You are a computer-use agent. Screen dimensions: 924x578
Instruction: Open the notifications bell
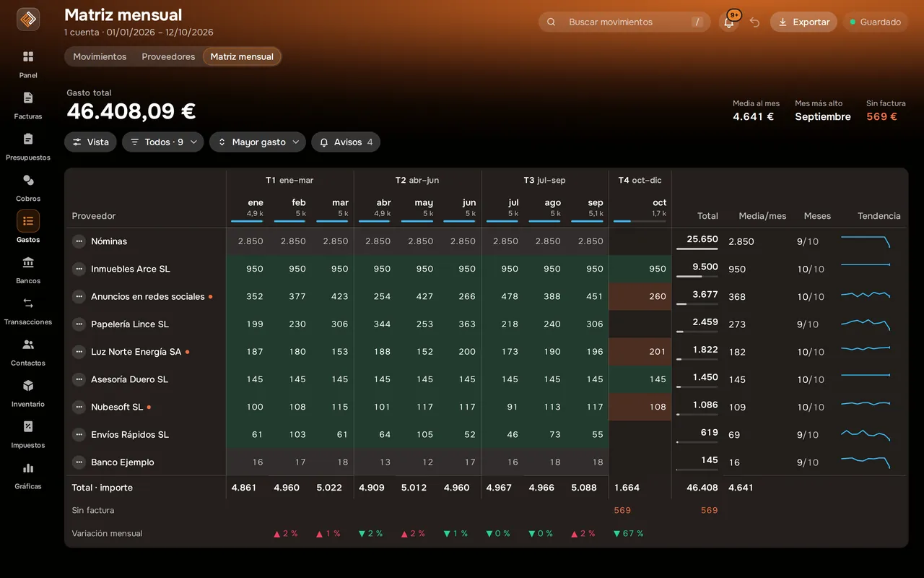click(x=729, y=22)
